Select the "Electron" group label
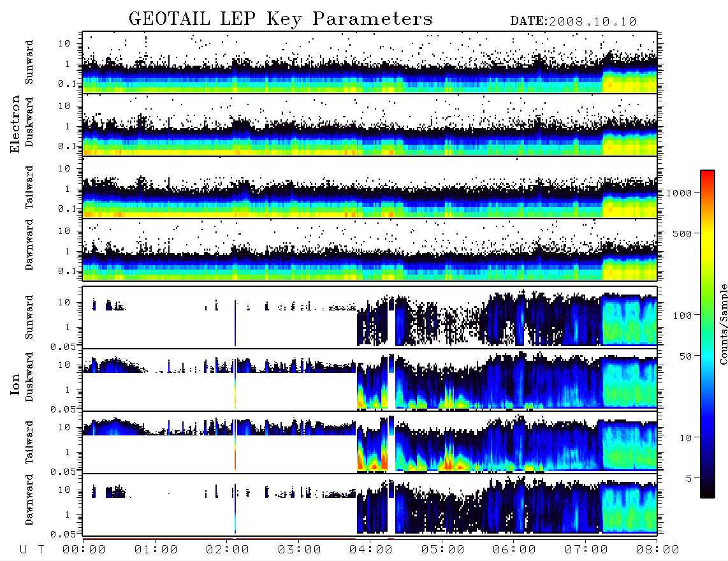Image resolution: width=728 pixels, height=561 pixels. pos(15,124)
